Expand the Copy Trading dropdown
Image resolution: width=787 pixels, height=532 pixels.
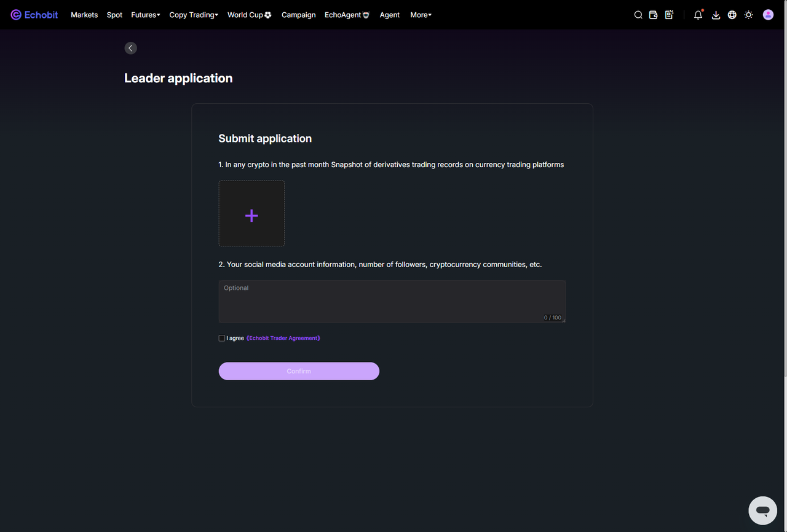[194, 15]
